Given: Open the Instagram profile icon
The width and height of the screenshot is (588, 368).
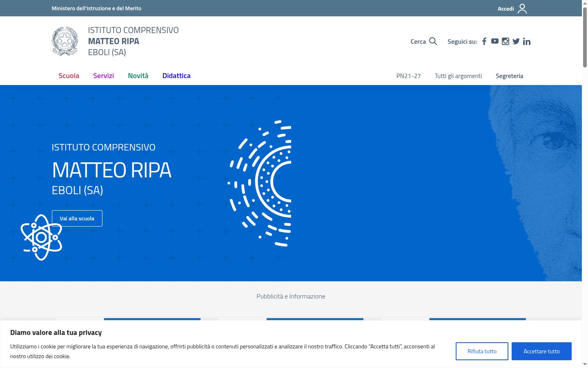Looking at the screenshot, I should 506,41.
